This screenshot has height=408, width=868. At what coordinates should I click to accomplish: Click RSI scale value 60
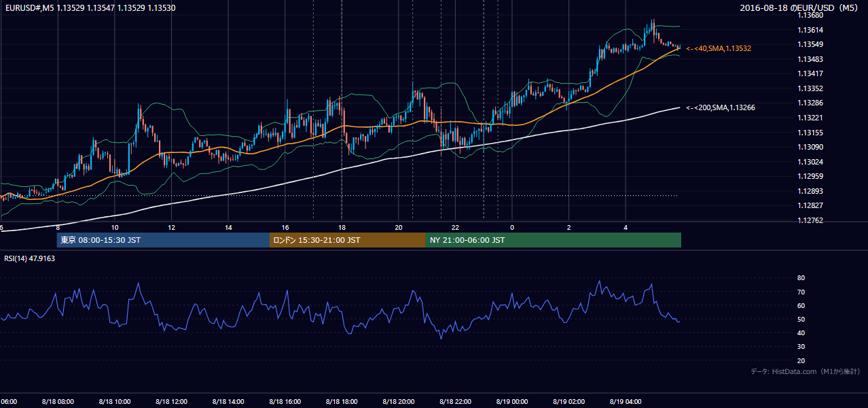pos(801,306)
